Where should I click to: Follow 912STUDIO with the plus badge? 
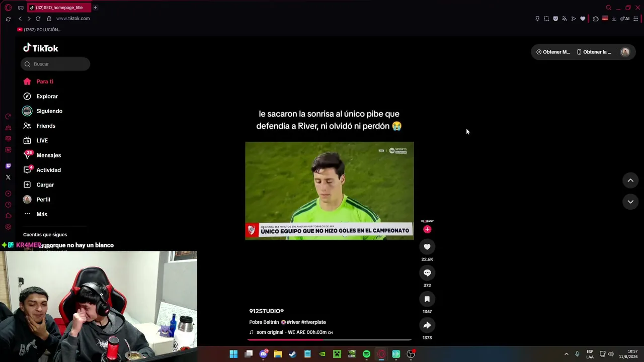427,229
